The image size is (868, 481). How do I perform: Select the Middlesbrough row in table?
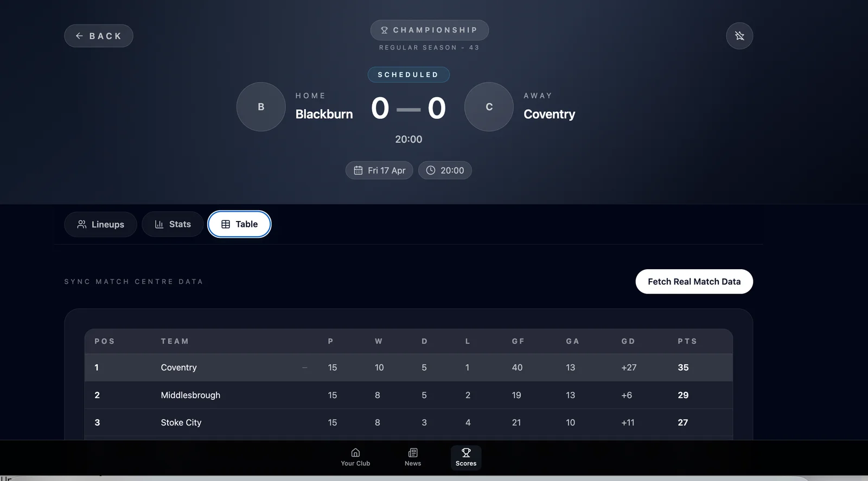[408, 395]
